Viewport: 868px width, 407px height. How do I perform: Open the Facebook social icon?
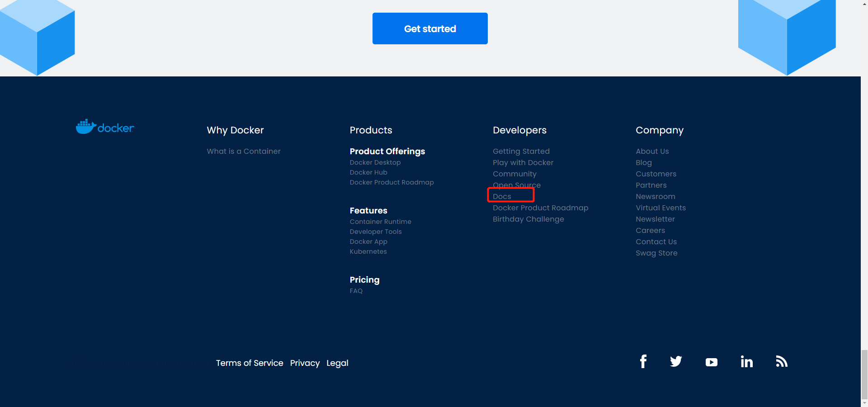click(643, 361)
